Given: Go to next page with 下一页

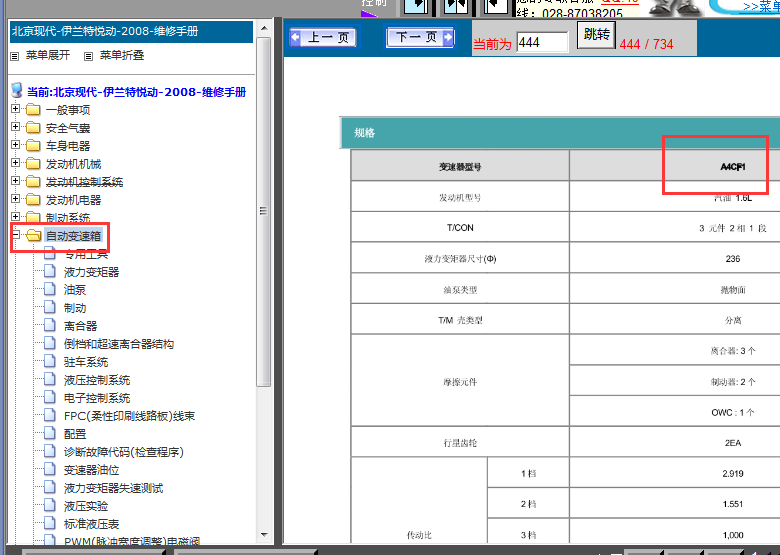Looking at the screenshot, I should point(420,37).
